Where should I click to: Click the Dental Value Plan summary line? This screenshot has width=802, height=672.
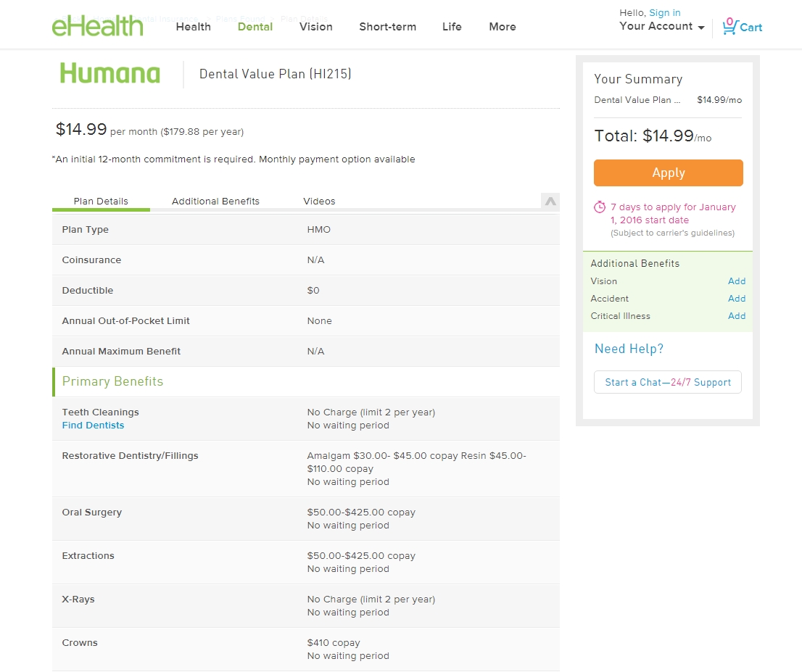tap(668, 100)
